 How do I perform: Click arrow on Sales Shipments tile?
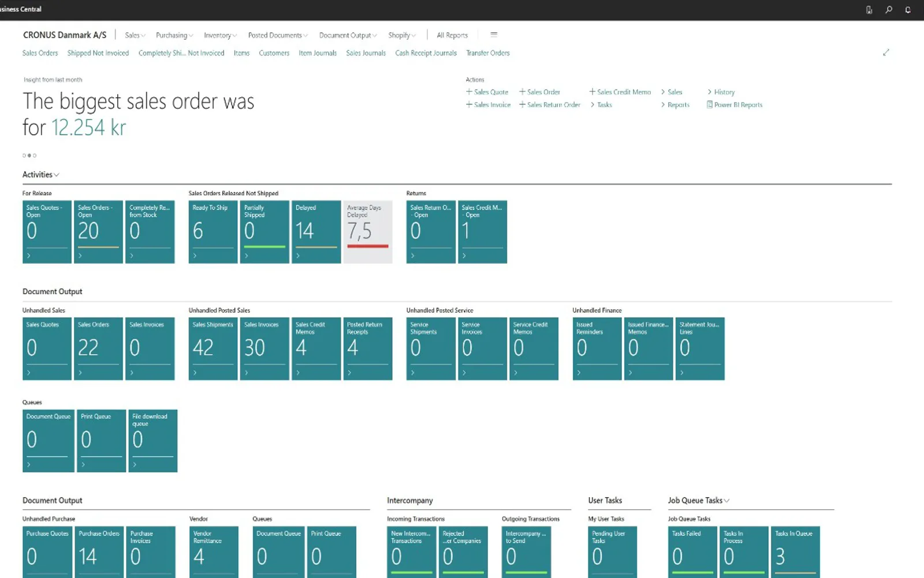195,373
